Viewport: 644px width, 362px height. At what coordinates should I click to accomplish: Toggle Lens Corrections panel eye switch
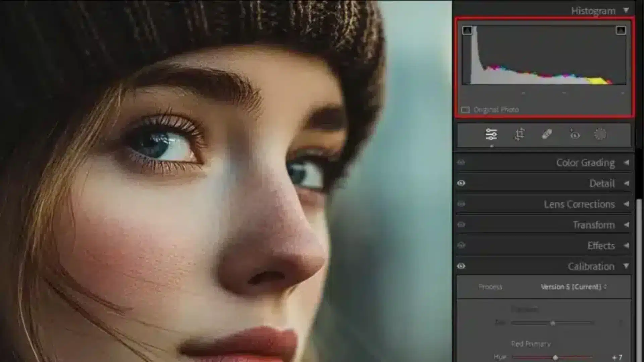(461, 204)
